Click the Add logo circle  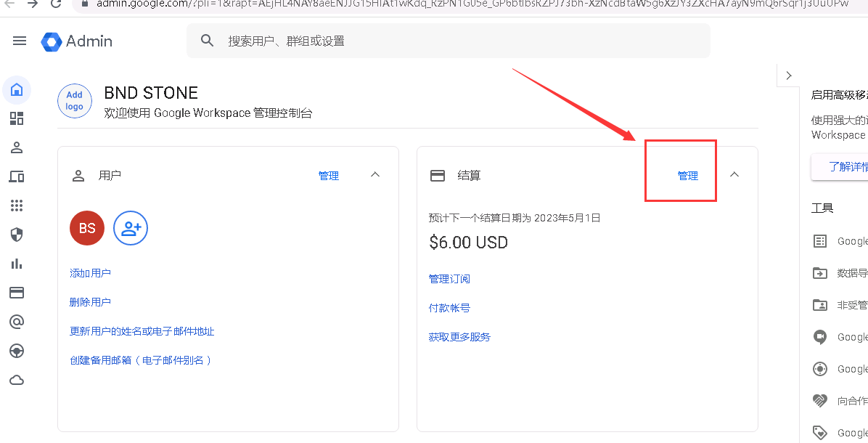[74, 101]
